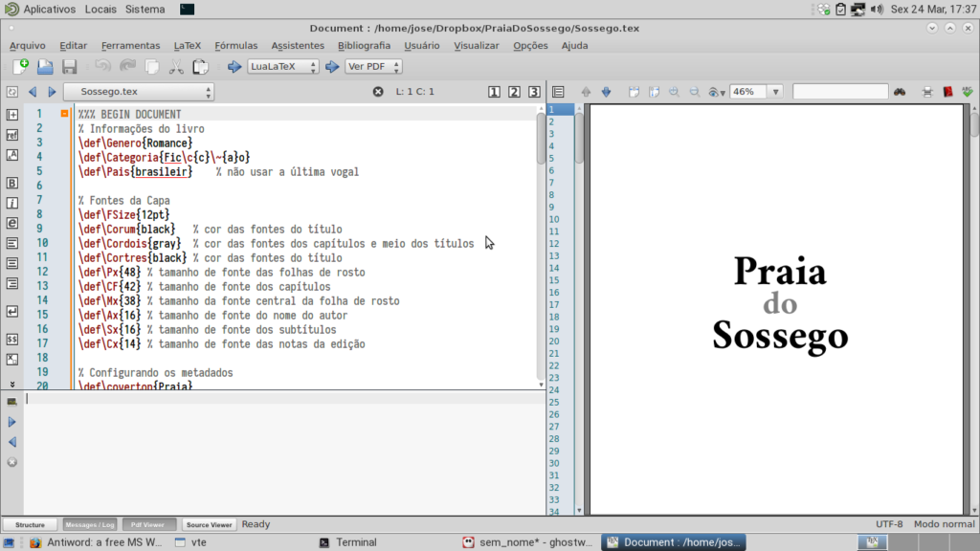Open the Ver PDF dropdown

click(x=373, y=67)
